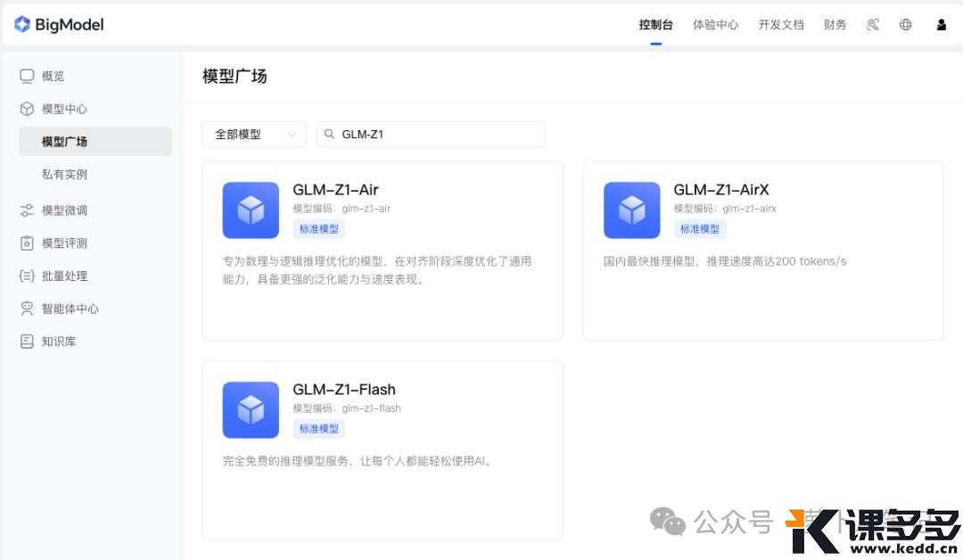Open 模型微调 from the sidebar

(64, 210)
